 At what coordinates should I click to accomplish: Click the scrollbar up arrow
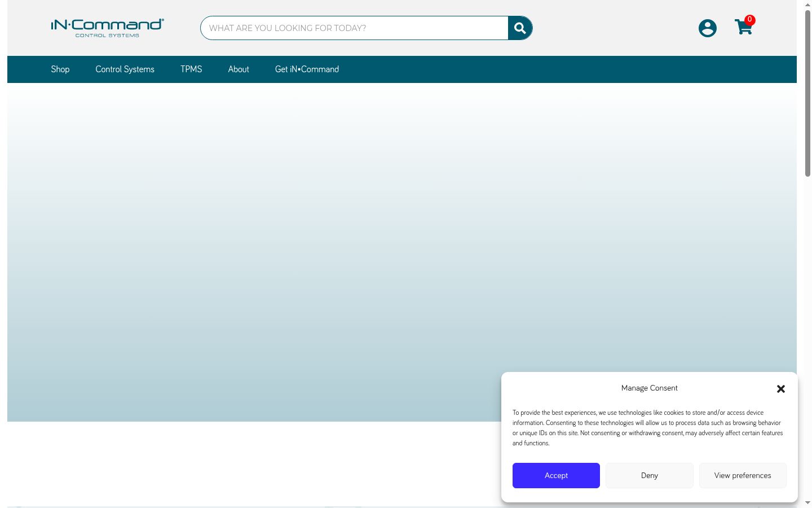[x=808, y=5]
